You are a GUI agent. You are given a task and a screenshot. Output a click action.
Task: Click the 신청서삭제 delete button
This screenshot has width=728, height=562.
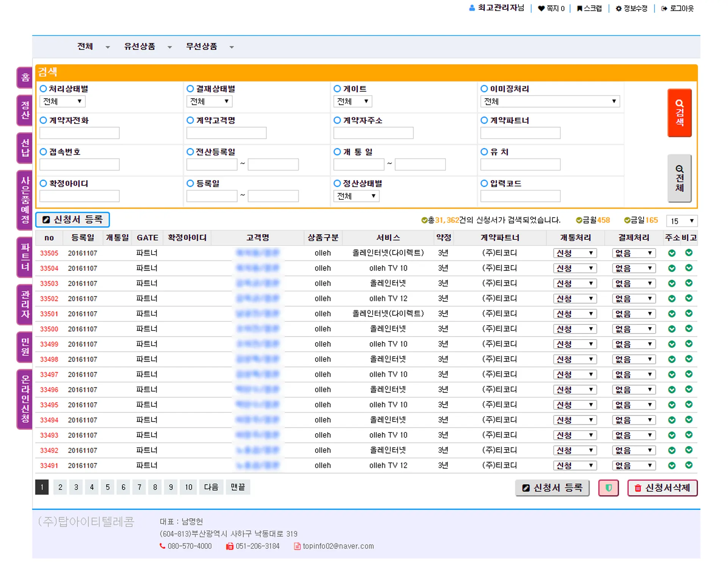point(662,488)
